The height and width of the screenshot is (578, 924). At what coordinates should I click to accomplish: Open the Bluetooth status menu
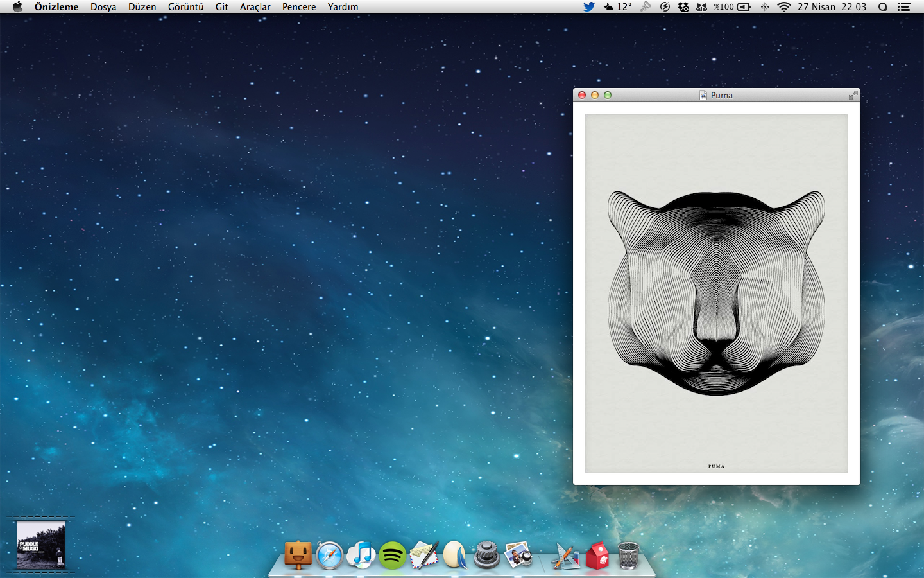pos(765,7)
